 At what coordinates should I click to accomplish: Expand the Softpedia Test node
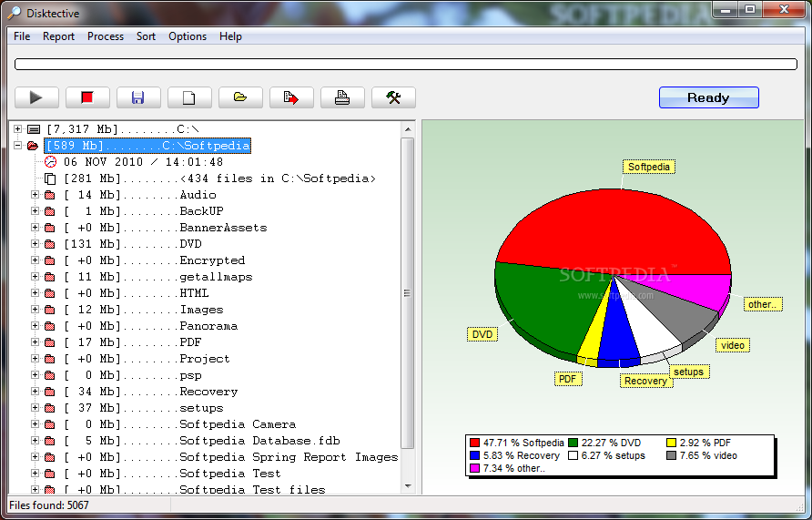pos(35,474)
